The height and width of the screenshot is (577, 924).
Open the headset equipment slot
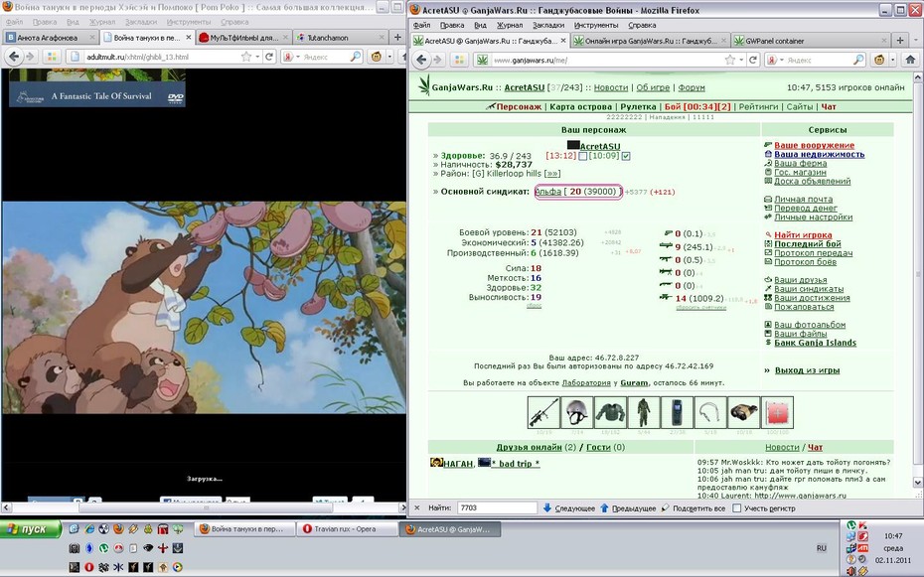click(710, 412)
